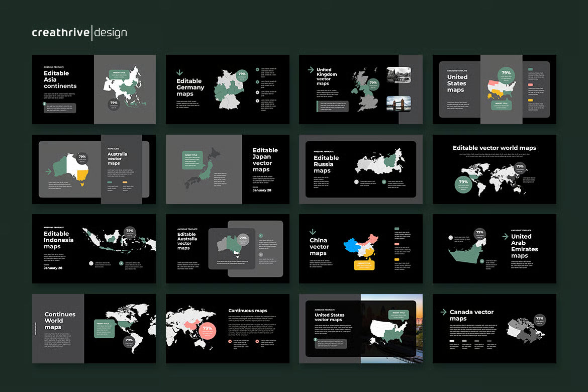The image size is (588, 392).
Task: Click the green 79% badge above United States maps
Action: pyautogui.click(x=506, y=75)
